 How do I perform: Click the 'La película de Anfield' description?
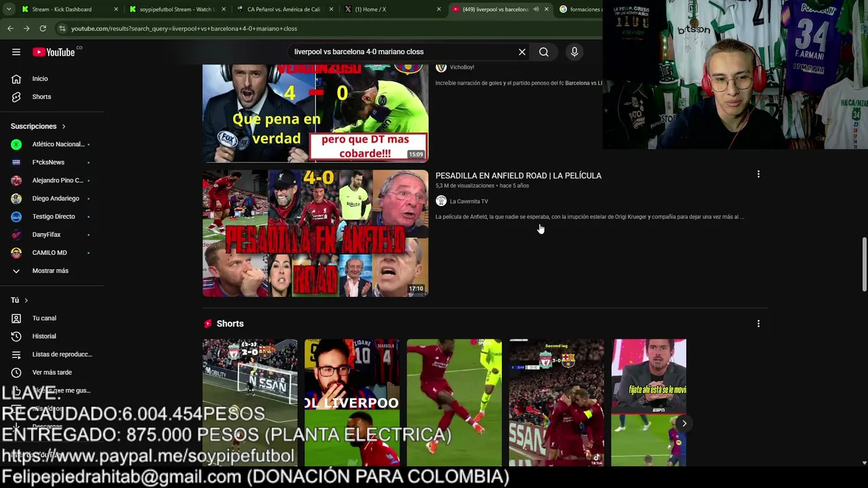point(589,217)
